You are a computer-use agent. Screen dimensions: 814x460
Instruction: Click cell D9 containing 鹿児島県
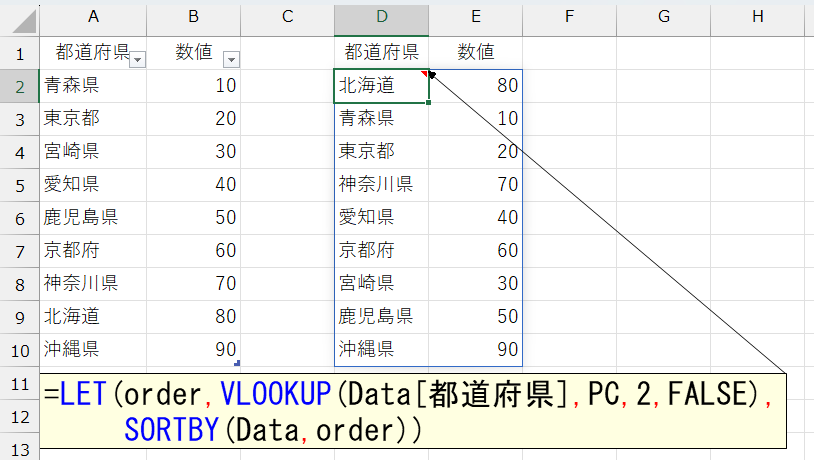(x=382, y=317)
